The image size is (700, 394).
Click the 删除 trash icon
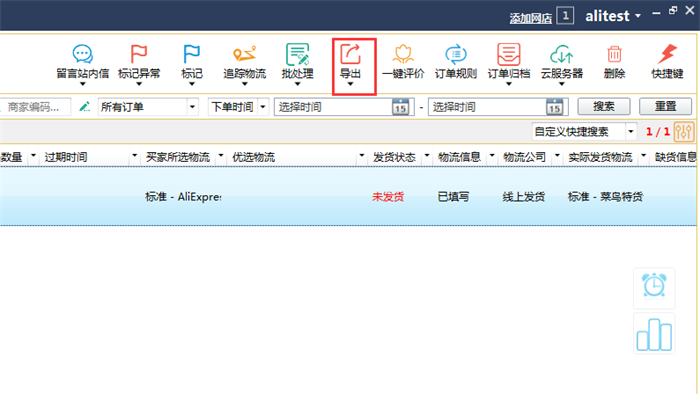point(614,54)
